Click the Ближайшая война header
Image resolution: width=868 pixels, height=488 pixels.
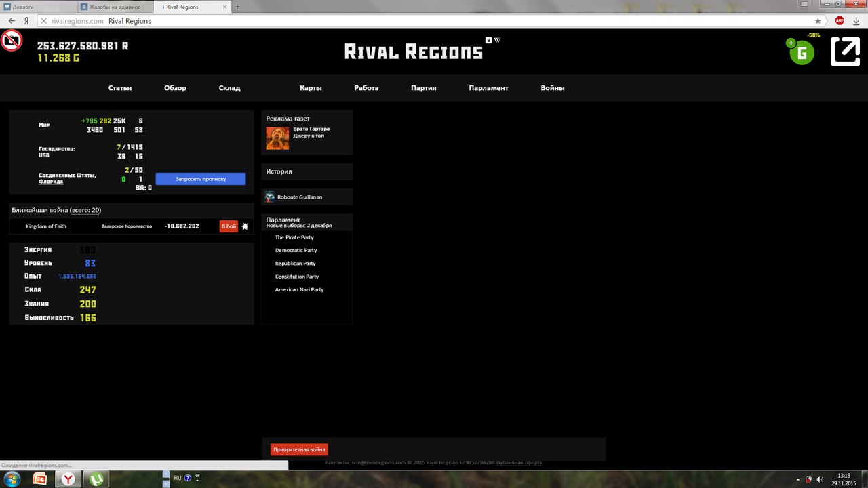coord(56,210)
